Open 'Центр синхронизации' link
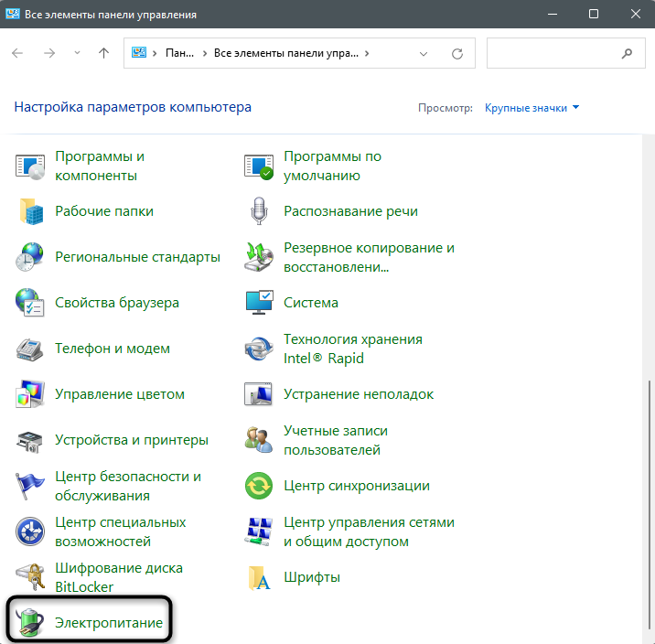Screen dimensions: 655x644 [x=357, y=486]
